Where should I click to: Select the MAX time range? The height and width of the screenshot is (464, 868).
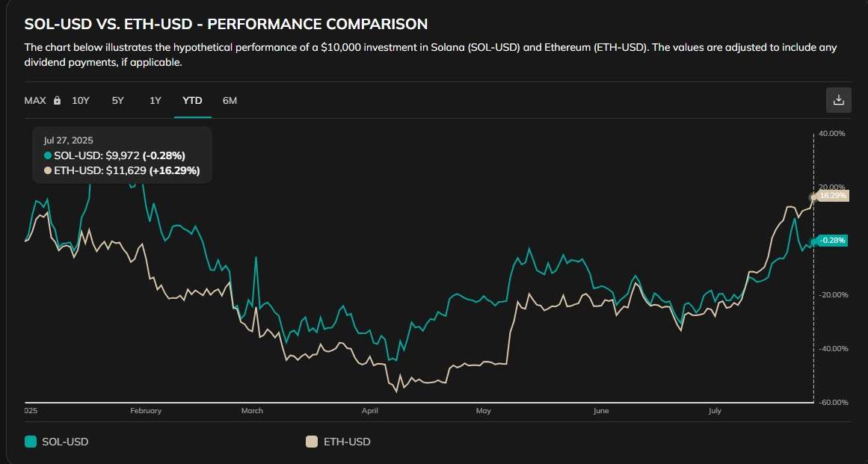(35, 101)
